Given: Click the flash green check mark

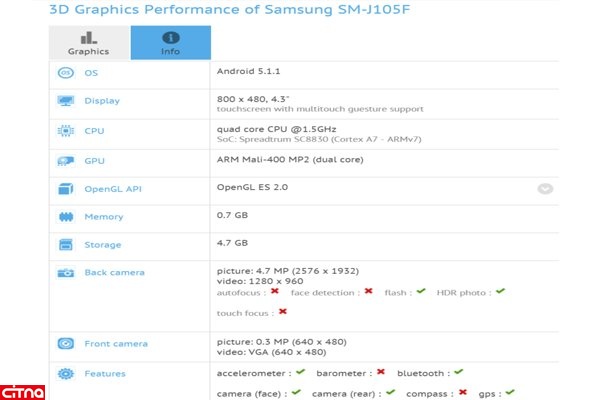Looking at the screenshot, I should coord(422,291).
